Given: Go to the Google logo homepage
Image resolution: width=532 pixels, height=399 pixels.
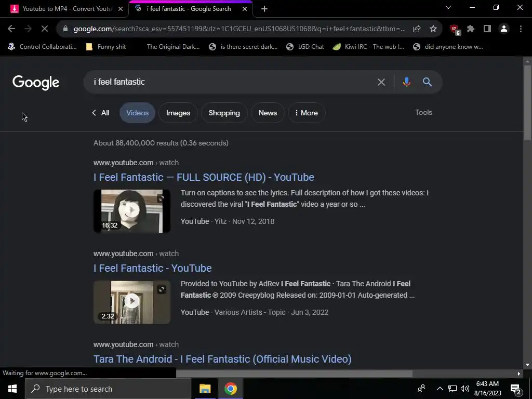Looking at the screenshot, I should (x=36, y=83).
